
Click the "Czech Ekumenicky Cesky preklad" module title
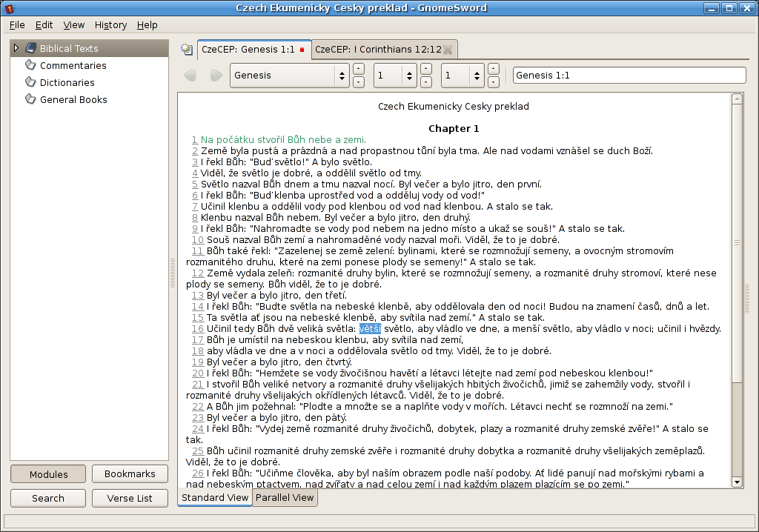453,107
